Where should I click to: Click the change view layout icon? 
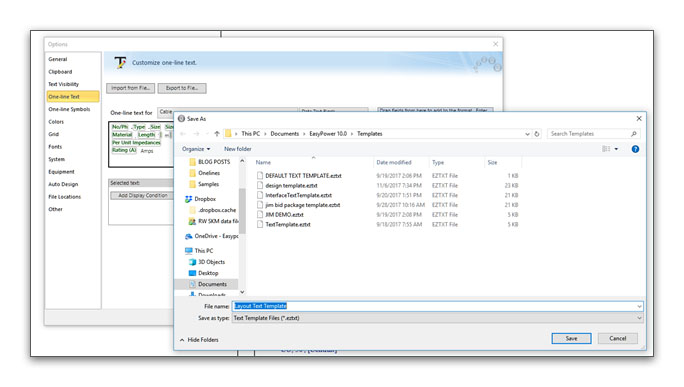tap(606, 149)
